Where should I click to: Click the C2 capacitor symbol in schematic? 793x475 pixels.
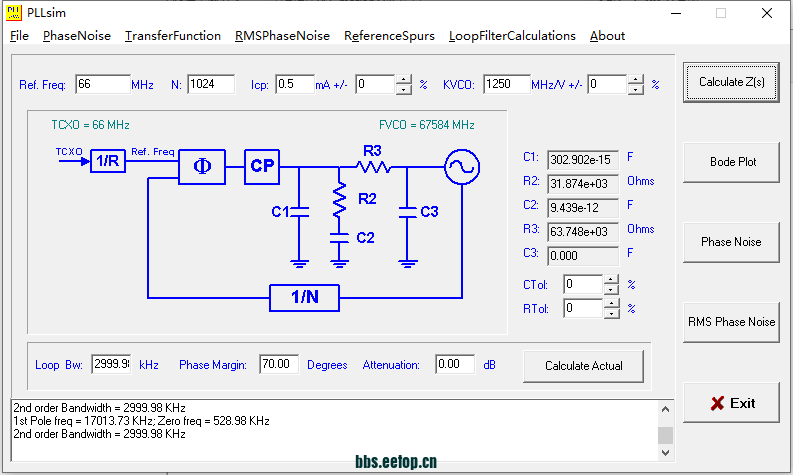tap(339, 238)
